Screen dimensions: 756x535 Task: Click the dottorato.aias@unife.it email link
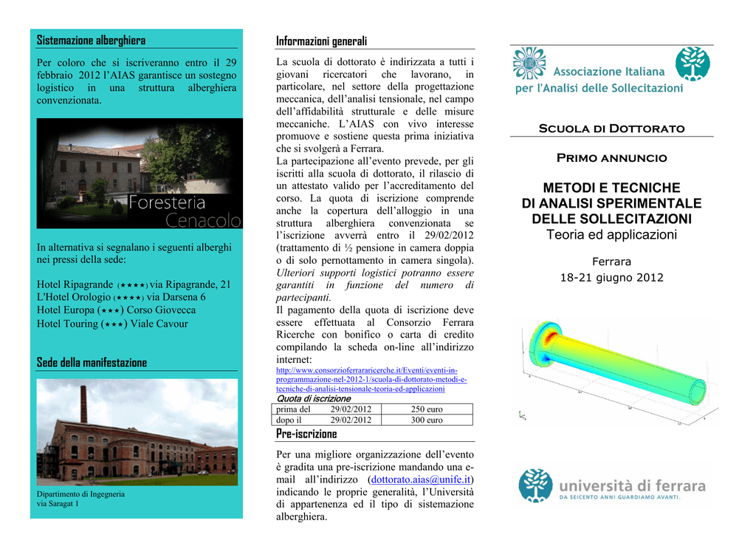[x=421, y=480]
